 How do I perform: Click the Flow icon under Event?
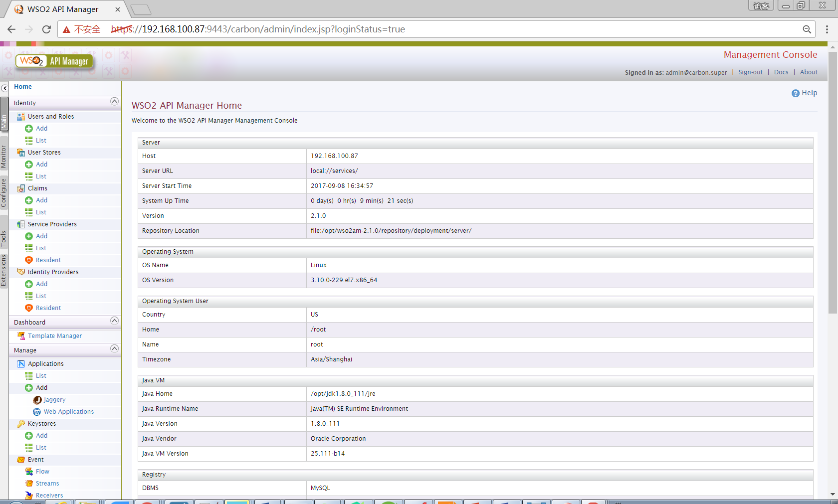29,472
